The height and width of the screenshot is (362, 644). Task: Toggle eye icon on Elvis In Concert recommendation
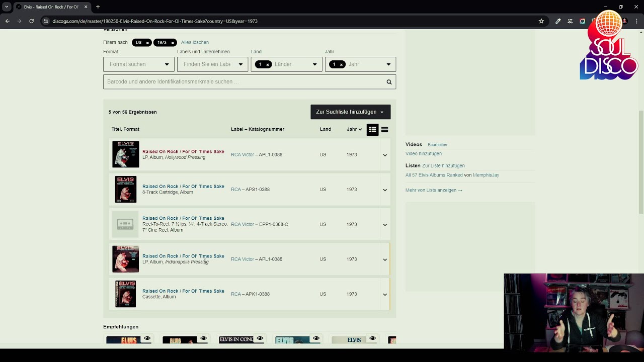tap(260, 338)
